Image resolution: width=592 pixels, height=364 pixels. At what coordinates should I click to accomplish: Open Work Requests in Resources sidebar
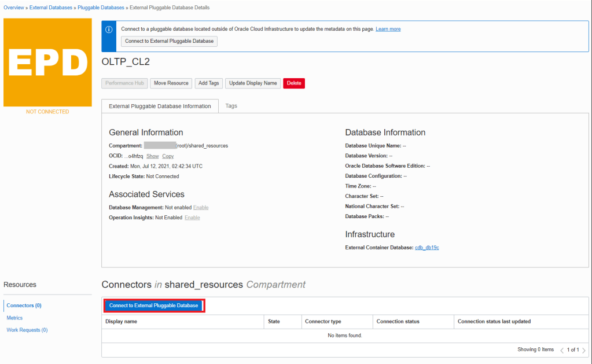[x=27, y=330]
